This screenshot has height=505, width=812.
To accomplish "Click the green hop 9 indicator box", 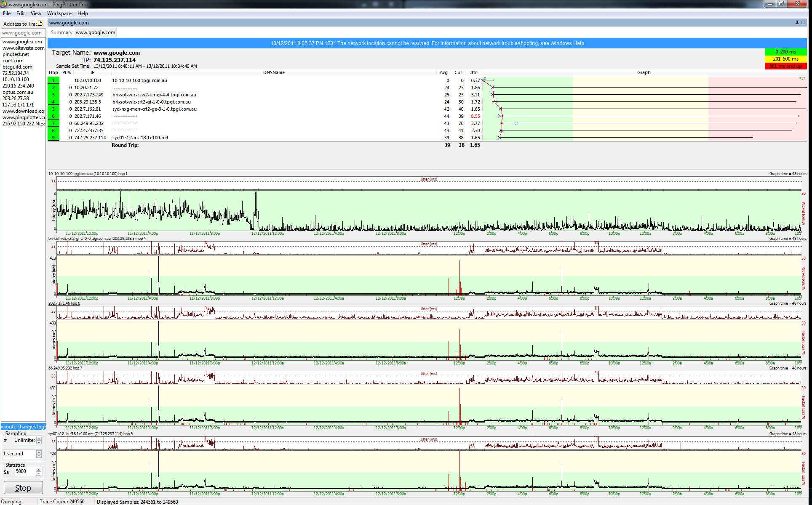I will 53,138.
